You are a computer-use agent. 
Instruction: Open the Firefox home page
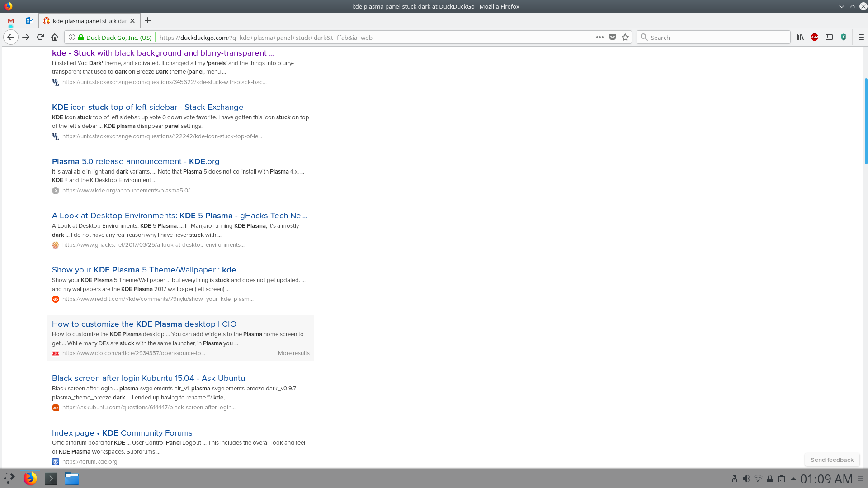55,37
